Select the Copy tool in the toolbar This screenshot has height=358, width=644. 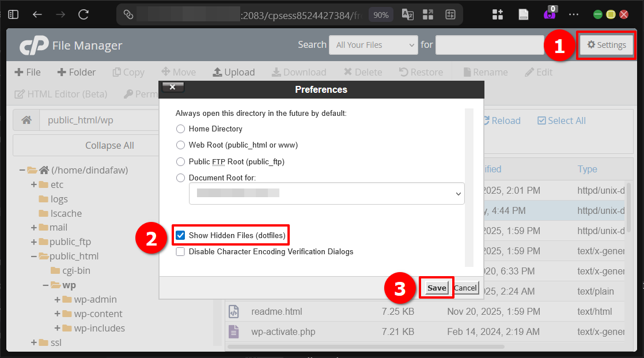click(128, 72)
